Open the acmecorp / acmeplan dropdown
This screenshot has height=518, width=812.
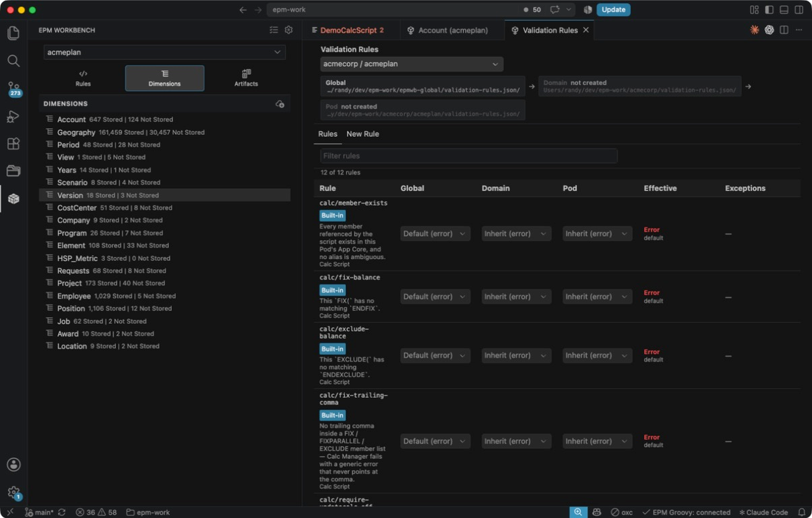pyautogui.click(x=412, y=64)
